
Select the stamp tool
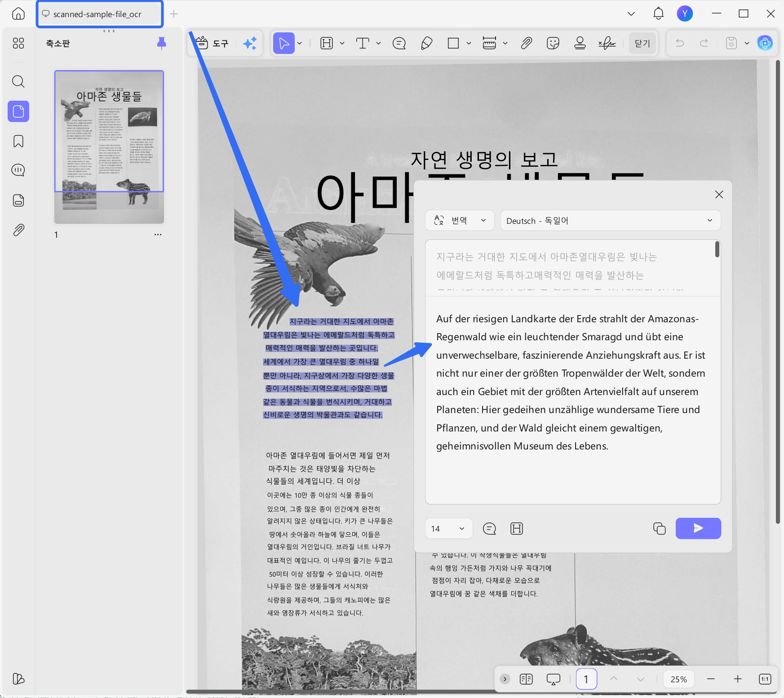[x=580, y=43]
